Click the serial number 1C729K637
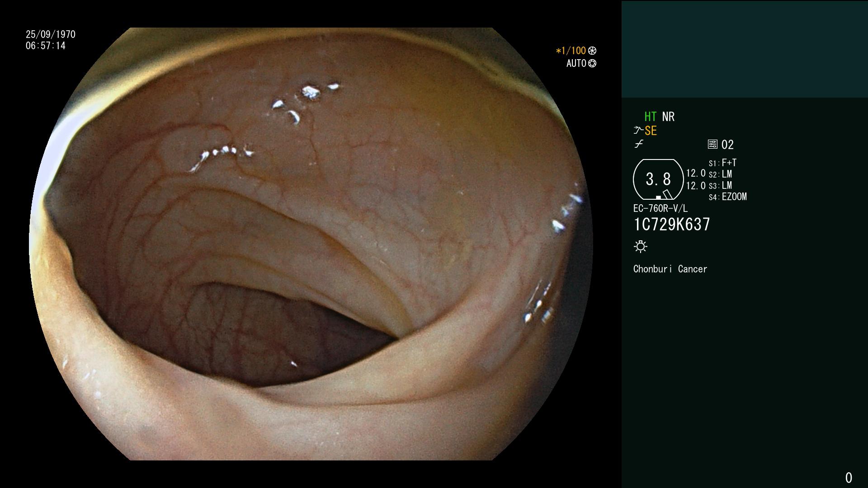 [x=672, y=224]
